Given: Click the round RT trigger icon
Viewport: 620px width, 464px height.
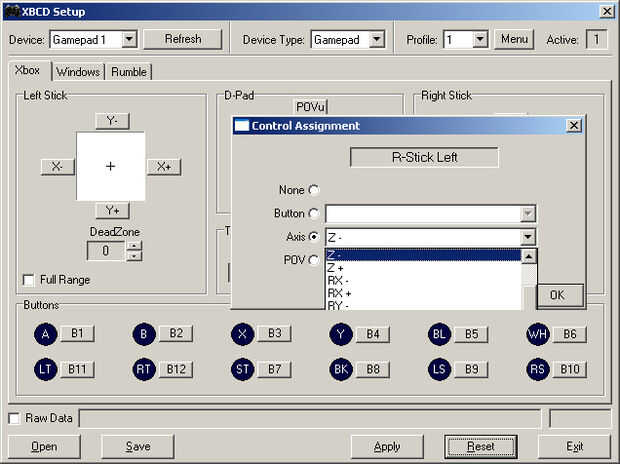Looking at the screenshot, I should pos(144,369).
